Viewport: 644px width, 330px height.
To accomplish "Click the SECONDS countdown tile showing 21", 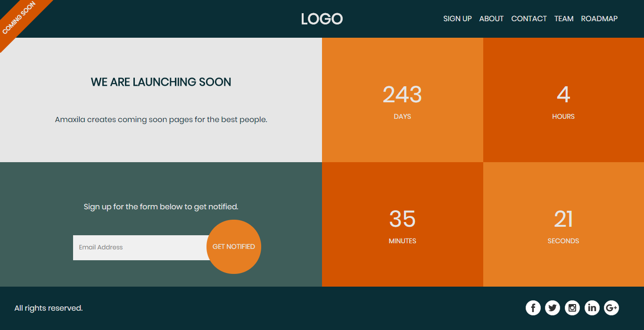I will point(563,224).
